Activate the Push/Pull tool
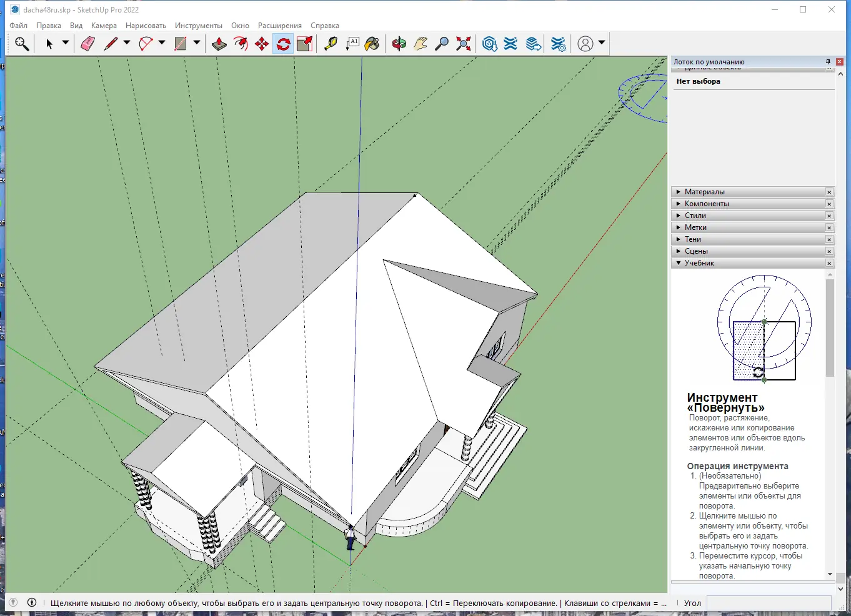 coord(219,44)
